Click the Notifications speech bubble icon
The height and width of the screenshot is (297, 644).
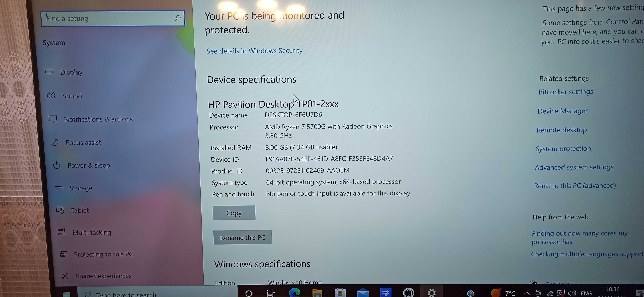pos(53,119)
